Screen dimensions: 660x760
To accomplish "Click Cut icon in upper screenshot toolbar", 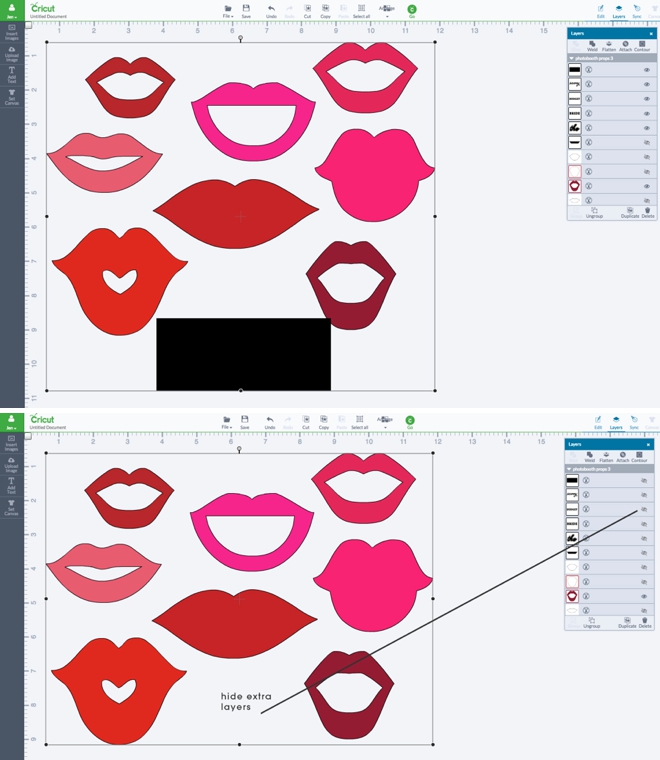I will [x=307, y=11].
